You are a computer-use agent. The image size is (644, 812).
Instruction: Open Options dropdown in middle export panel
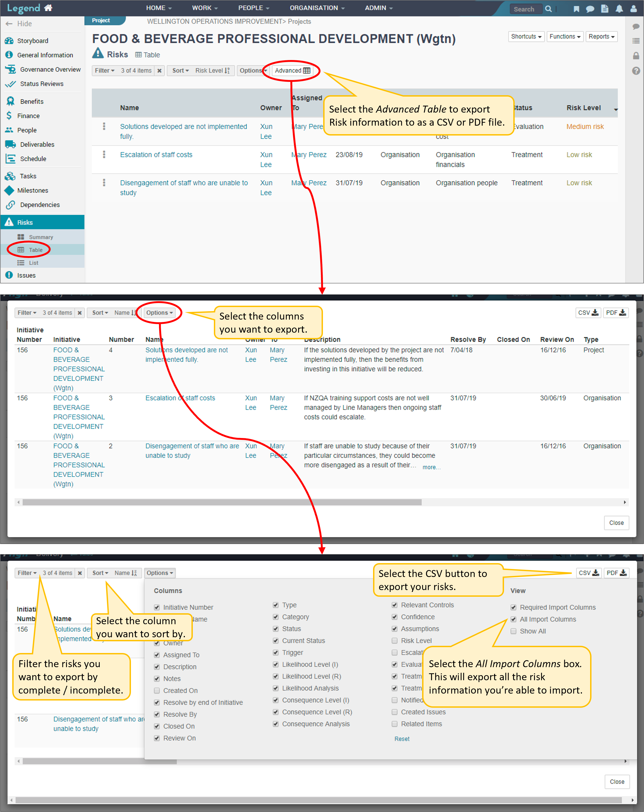[x=159, y=313]
